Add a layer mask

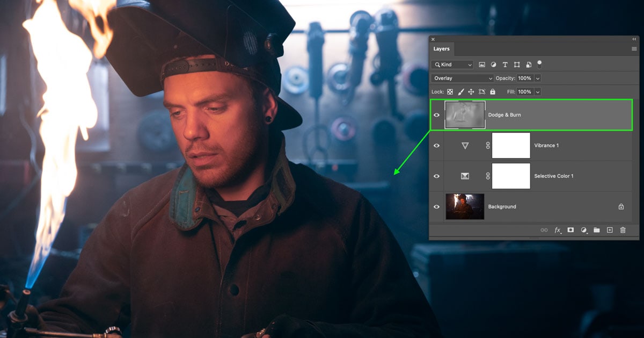[x=570, y=230]
